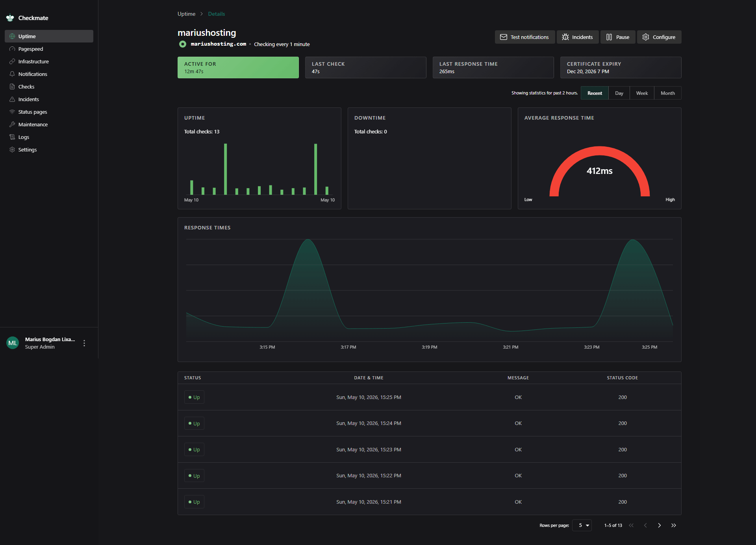Select the Month time range tab
Screen dimensions: 756x545
pos(667,93)
